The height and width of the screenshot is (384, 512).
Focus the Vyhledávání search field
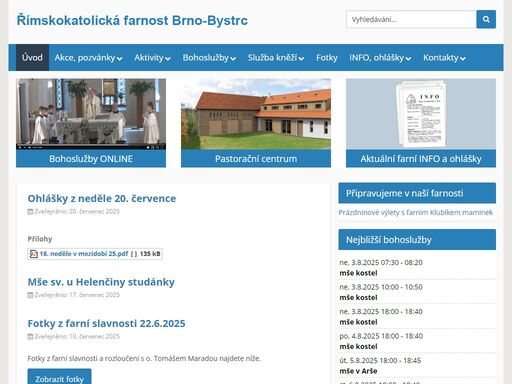pyautogui.click(x=411, y=19)
